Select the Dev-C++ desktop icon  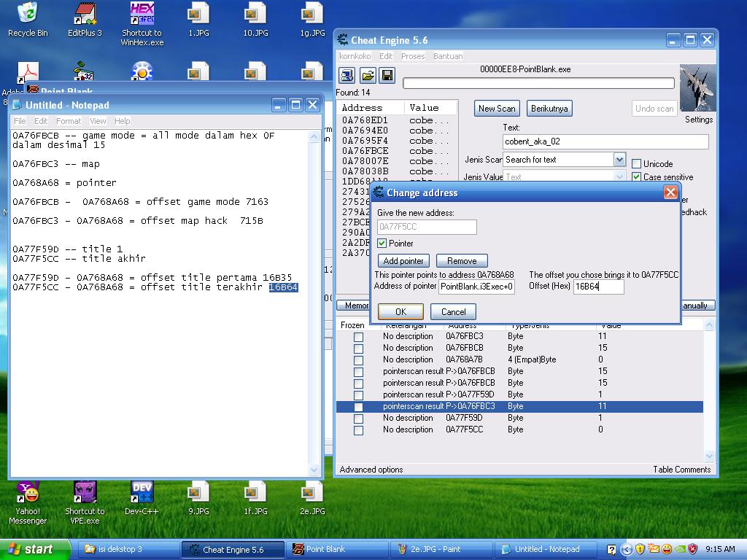click(142, 492)
